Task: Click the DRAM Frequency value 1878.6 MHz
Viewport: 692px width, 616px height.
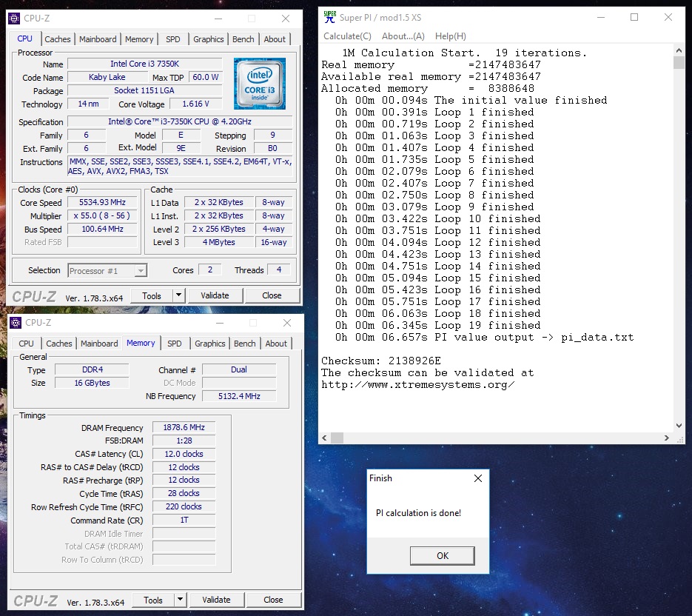Action: click(184, 427)
